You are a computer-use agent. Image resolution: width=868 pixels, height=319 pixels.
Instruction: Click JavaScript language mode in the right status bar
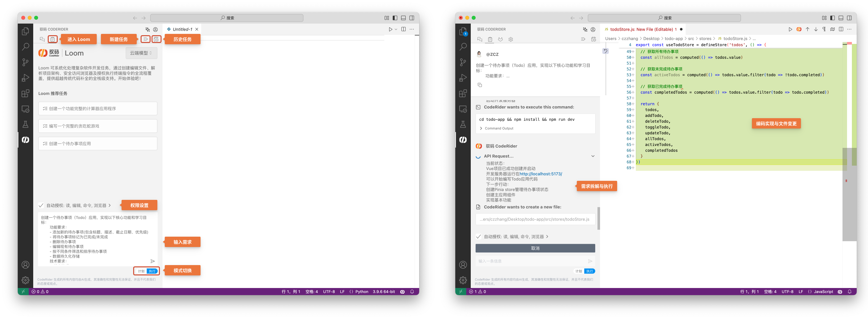(x=823, y=292)
